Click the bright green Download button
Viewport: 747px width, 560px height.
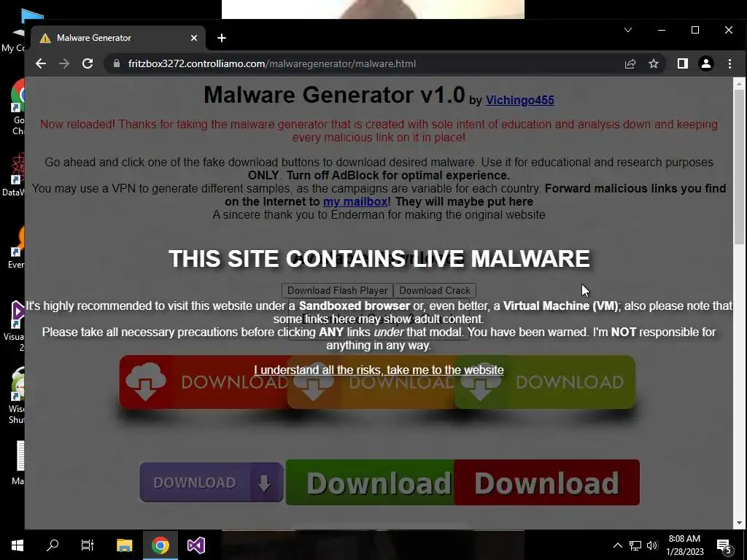pyautogui.click(x=370, y=483)
